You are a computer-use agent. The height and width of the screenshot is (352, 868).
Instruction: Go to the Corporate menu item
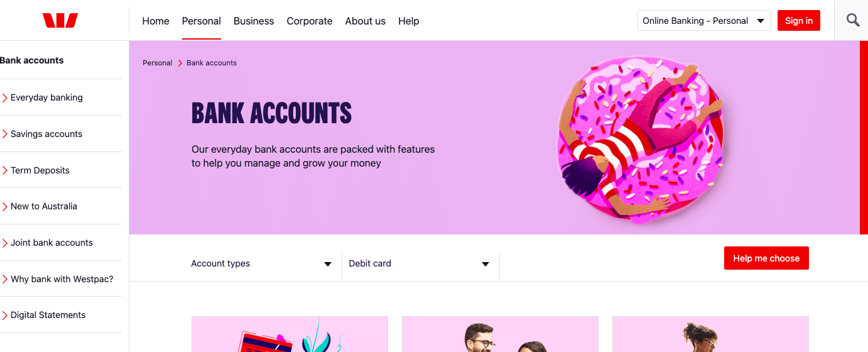click(x=310, y=21)
